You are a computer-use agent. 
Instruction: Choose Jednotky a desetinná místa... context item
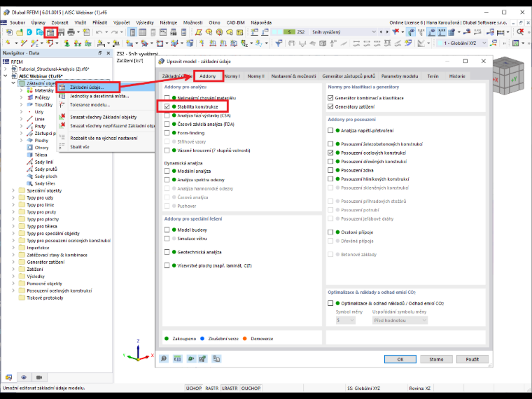(x=99, y=96)
